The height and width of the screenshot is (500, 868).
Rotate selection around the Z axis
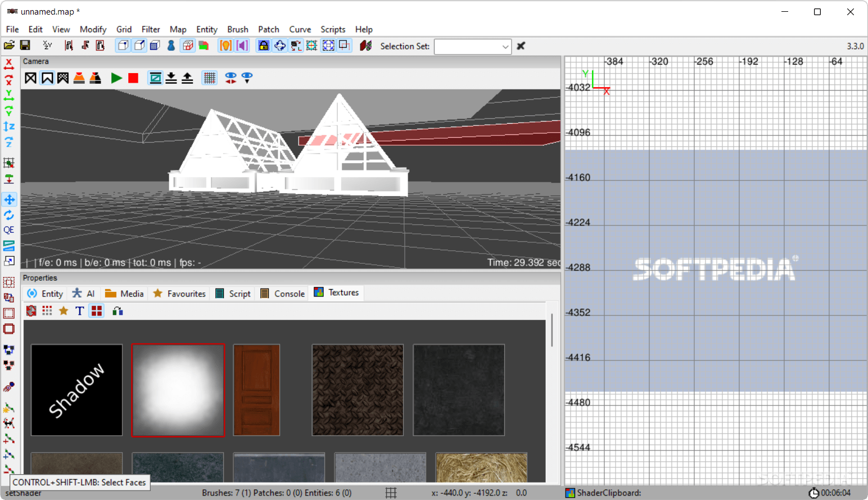click(x=9, y=142)
